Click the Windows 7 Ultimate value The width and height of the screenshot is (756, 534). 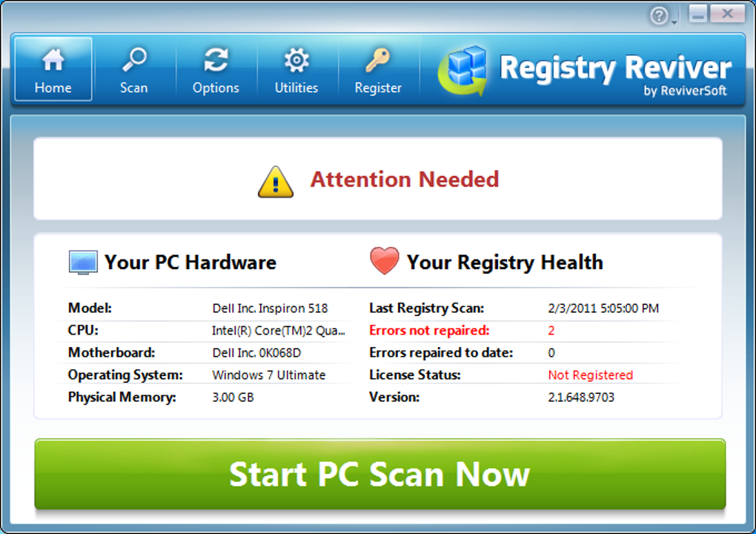268,375
